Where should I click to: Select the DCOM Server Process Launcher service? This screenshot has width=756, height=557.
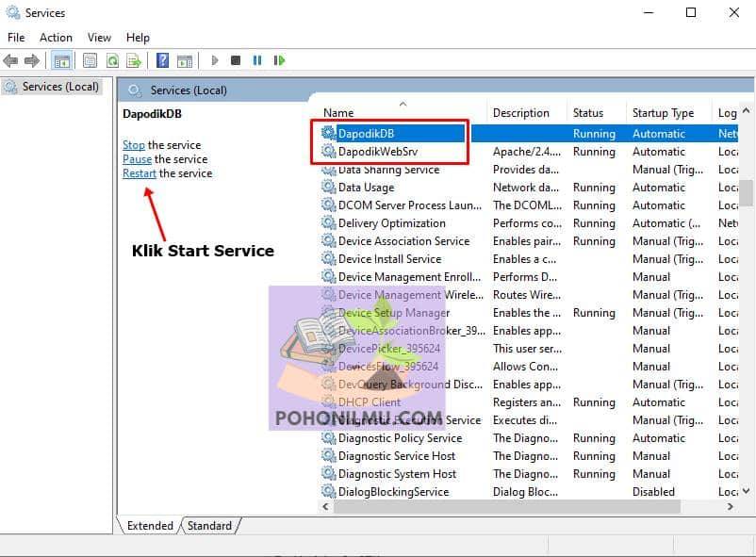[x=529, y=205]
